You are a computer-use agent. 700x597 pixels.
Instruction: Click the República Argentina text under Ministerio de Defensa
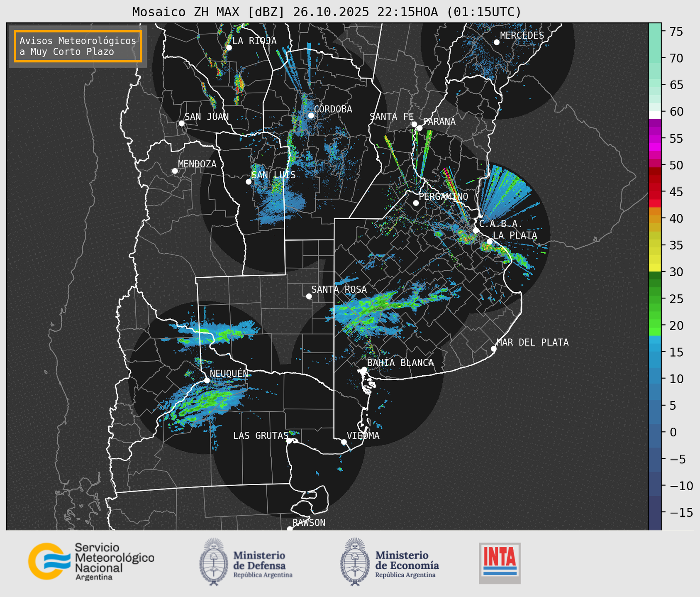point(263,575)
